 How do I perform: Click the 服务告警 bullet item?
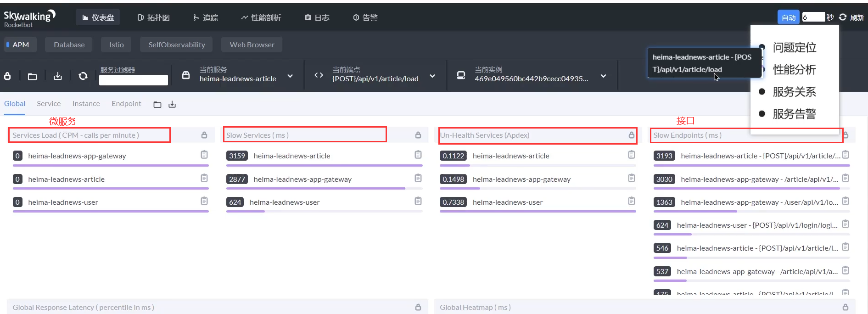pyautogui.click(x=794, y=114)
